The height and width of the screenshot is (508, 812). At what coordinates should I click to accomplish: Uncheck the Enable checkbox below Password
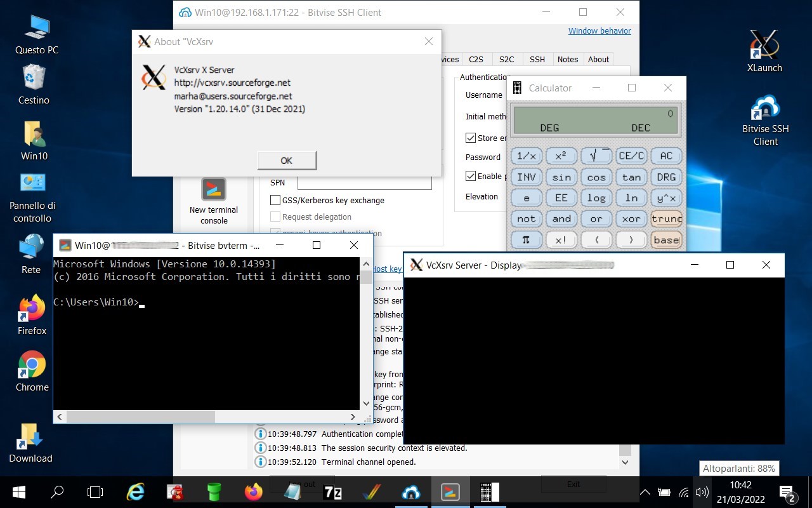[x=471, y=176]
